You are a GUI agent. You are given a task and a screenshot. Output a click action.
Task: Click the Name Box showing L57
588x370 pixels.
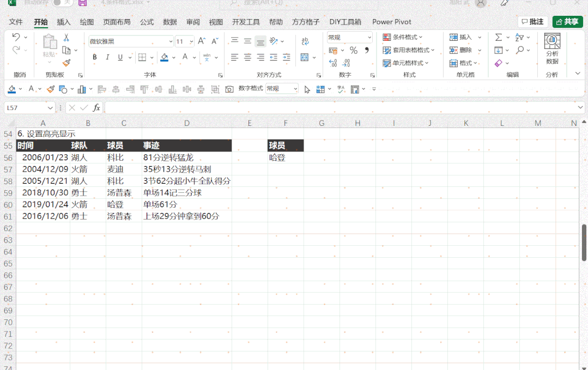29,108
